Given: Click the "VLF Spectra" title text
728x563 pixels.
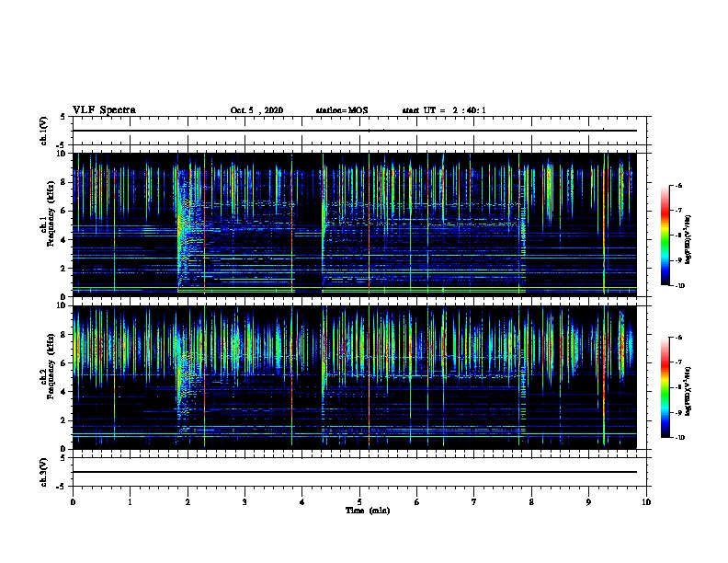Looking at the screenshot, I should pos(104,110).
